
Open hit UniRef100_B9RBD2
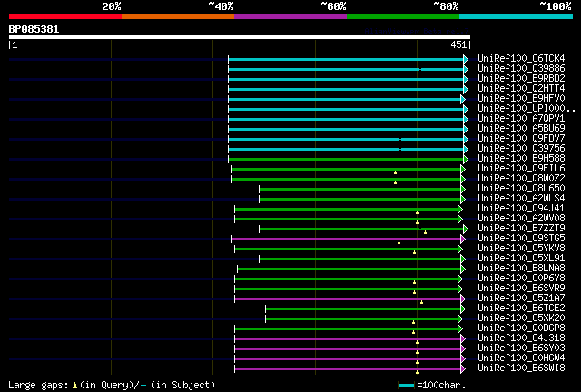521,79
